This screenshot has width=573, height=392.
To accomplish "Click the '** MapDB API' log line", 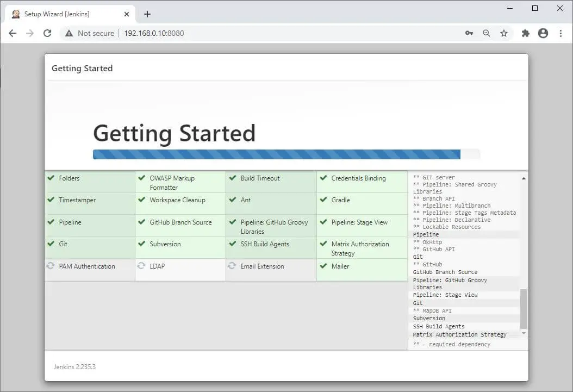I will [x=432, y=310].
